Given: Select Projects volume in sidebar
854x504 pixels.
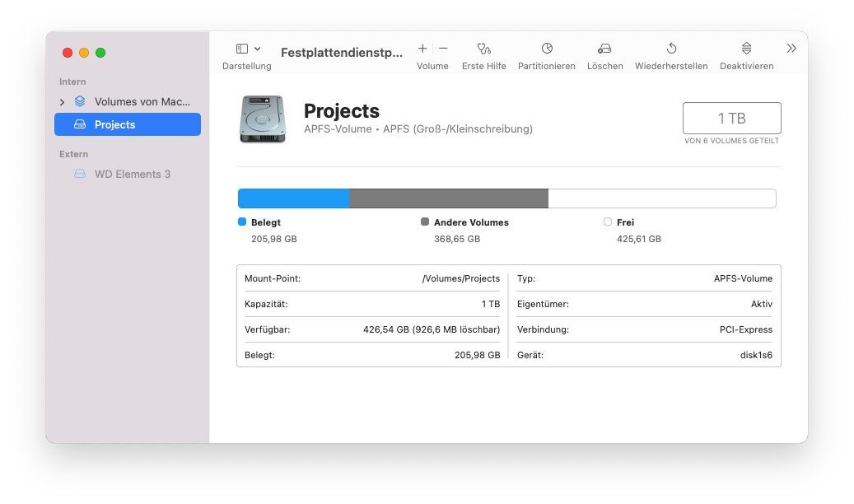Looking at the screenshot, I should 128,124.
